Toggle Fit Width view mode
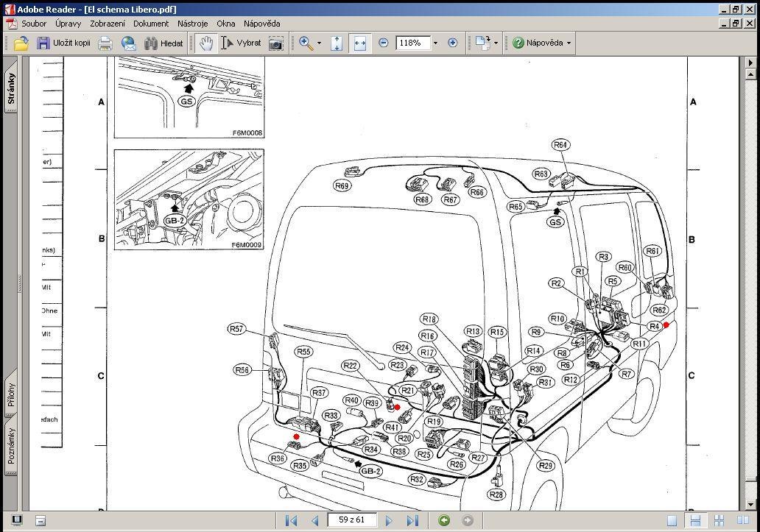760x532 pixels. (x=359, y=43)
